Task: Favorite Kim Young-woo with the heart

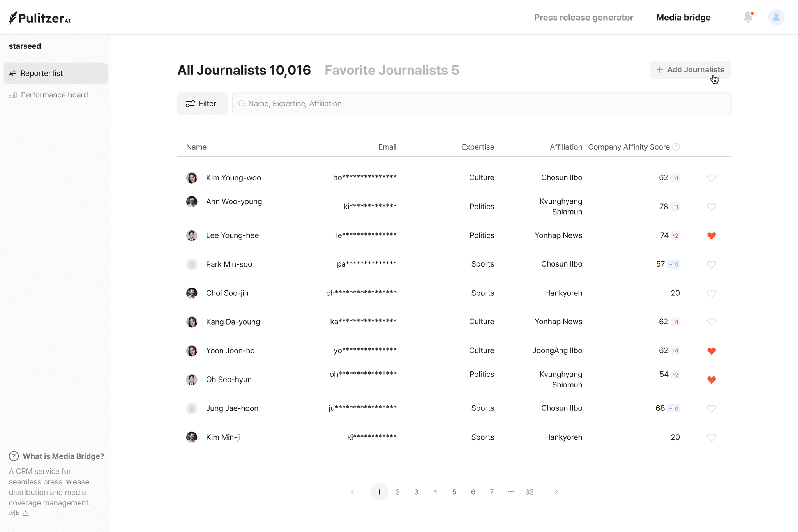Action: pos(711,178)
